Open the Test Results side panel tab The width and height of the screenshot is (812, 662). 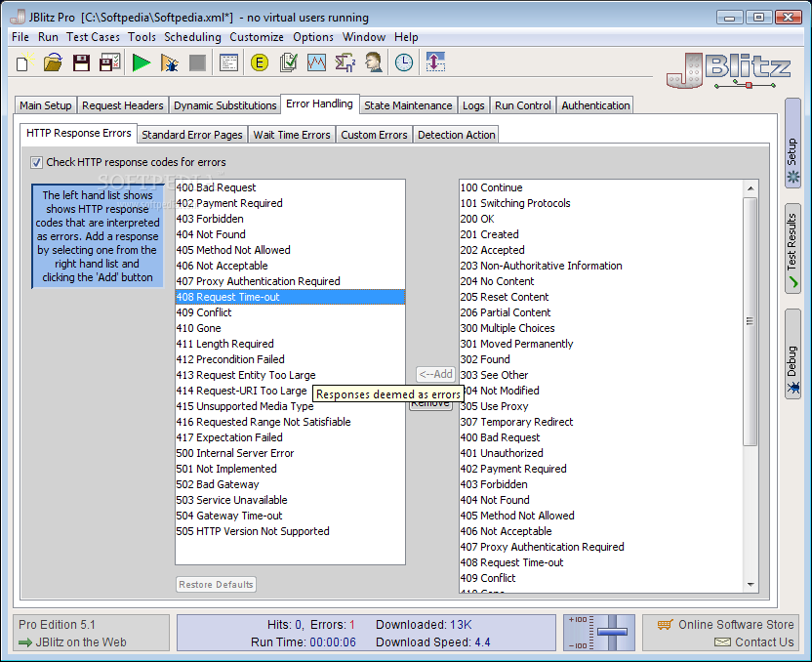coord(792,249)
